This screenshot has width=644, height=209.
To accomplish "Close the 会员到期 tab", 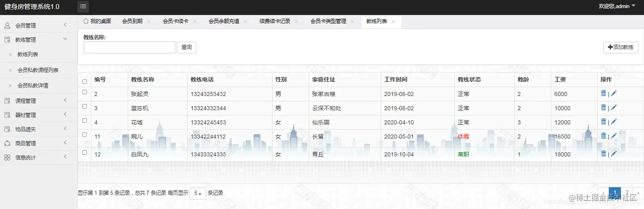I will [x=149, y=21].
